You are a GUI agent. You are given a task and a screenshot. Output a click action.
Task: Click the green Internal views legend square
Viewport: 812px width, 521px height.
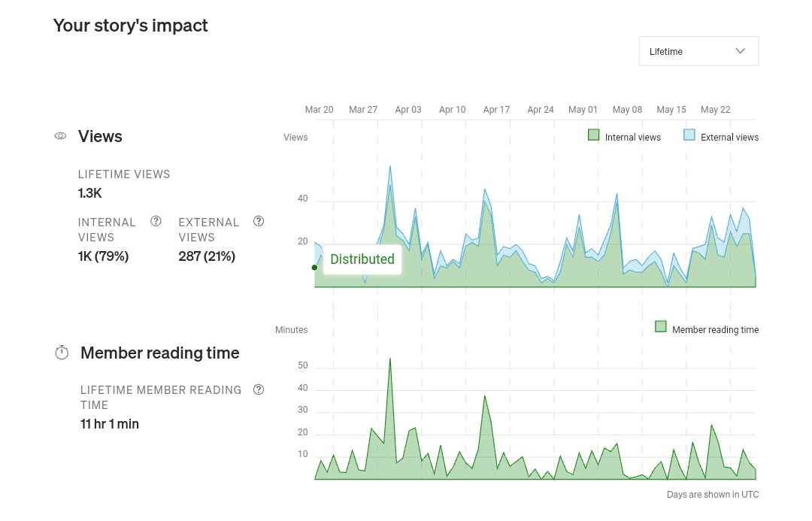[x=593, y=135]
